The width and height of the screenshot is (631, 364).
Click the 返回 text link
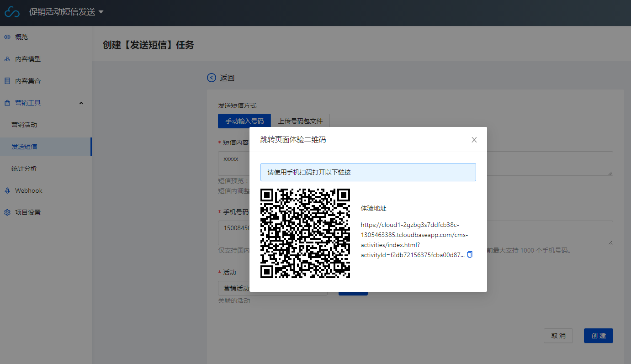227,78
